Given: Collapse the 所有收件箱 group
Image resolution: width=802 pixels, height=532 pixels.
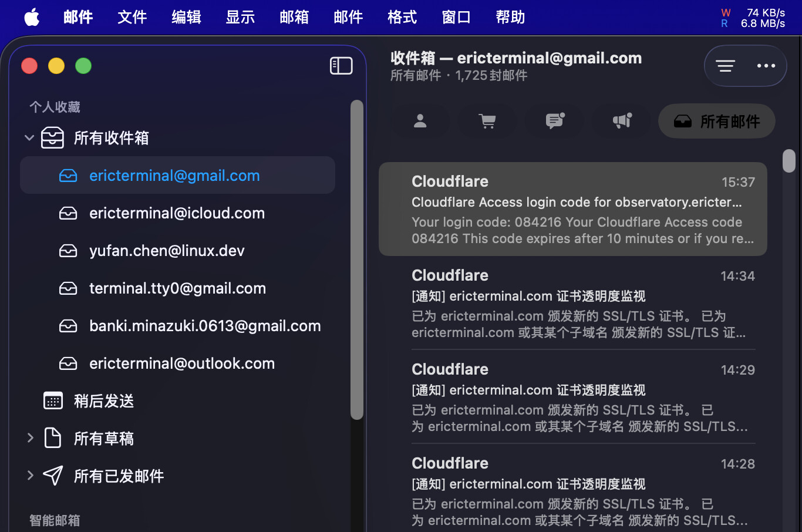Looking at the screenshot, I should [x=29, y=138].
